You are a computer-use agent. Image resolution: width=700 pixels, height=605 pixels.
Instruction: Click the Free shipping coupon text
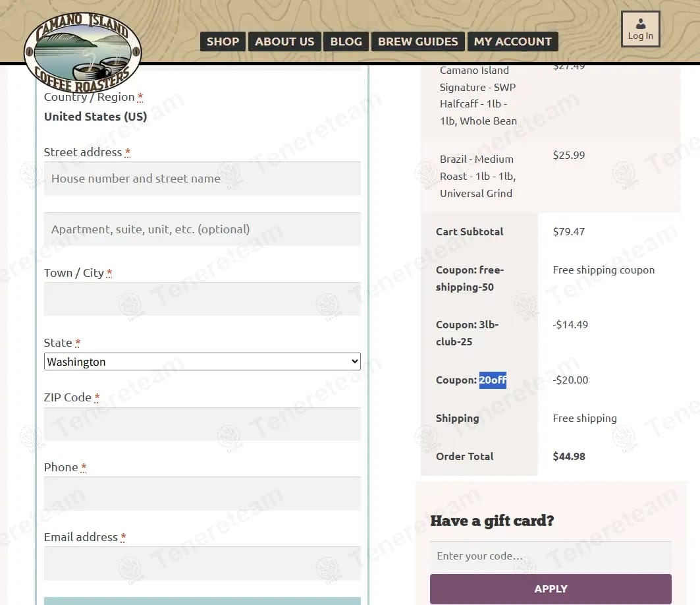[x=604, y=270]
